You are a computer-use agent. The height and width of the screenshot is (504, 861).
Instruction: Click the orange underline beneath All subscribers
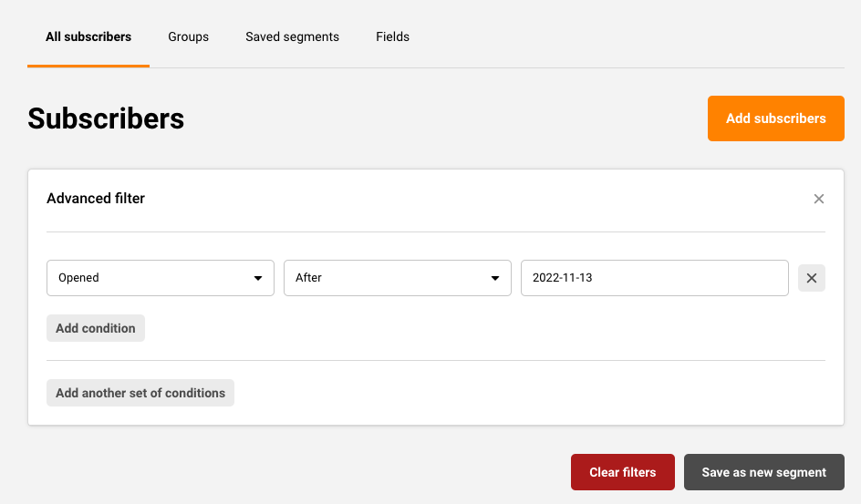pyautogui.click(x=88, y=66)
